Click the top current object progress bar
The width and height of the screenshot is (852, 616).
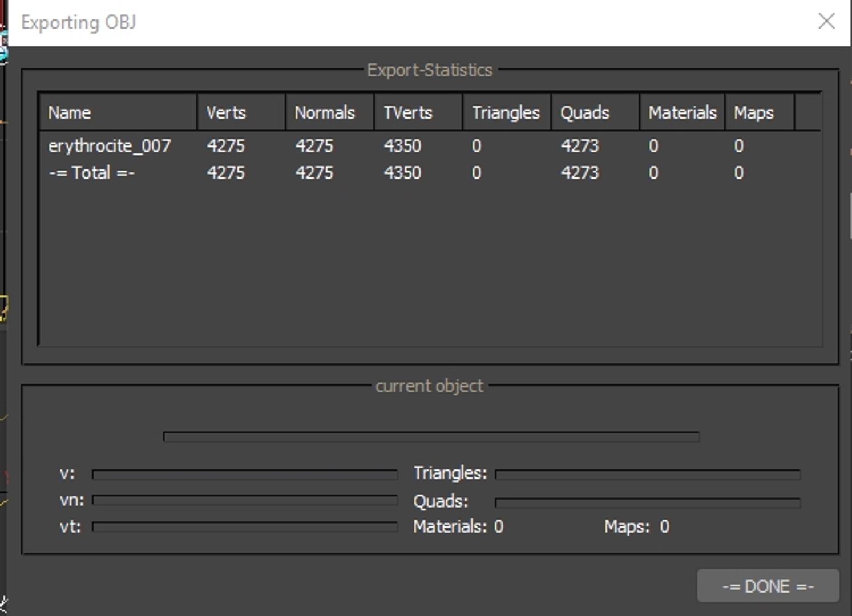coord(431,437)
